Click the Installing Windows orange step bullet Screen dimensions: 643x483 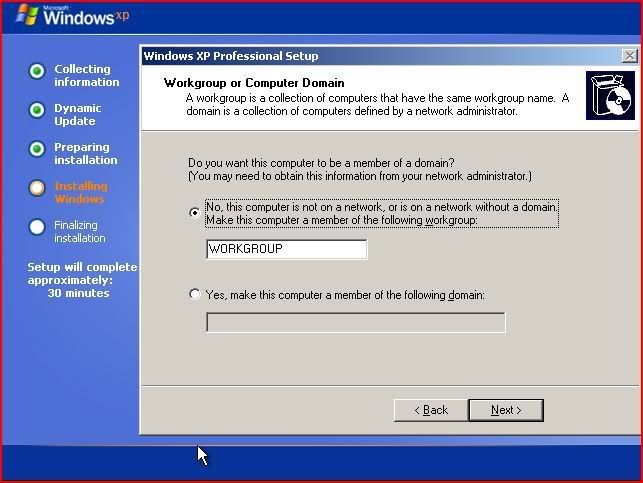pyautogui.click(x=37, y=188)
